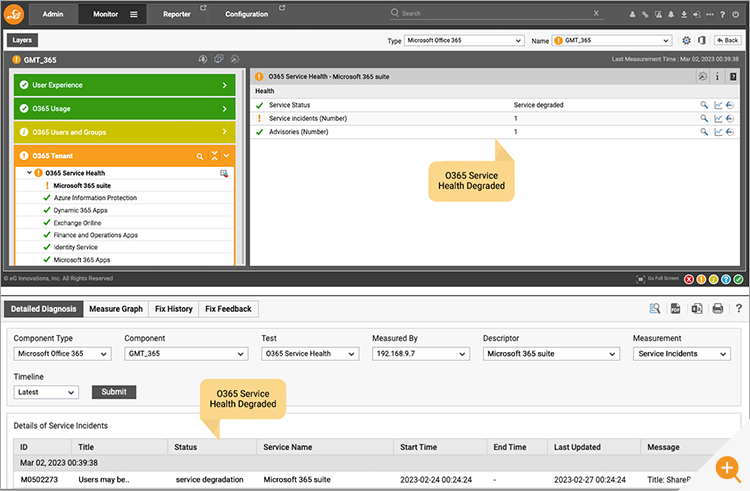
Task: Collapse the O365 Service Health tree node
Action: pos(29,173)
